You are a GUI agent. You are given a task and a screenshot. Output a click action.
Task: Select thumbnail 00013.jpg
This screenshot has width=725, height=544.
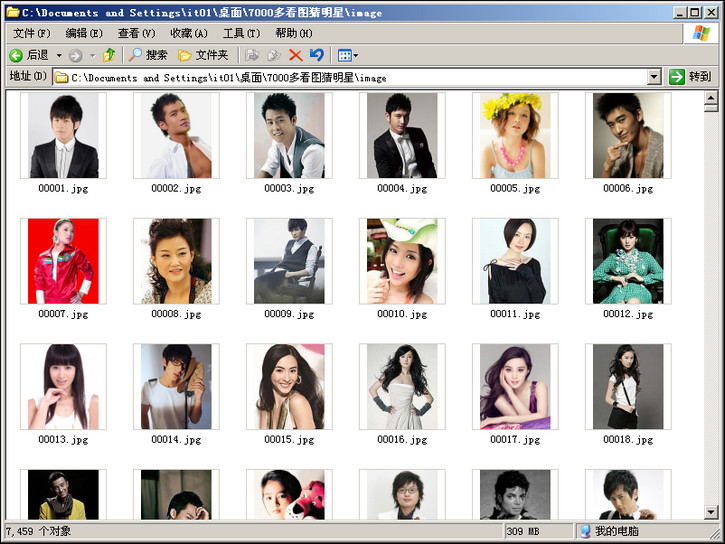pos(63,386)
